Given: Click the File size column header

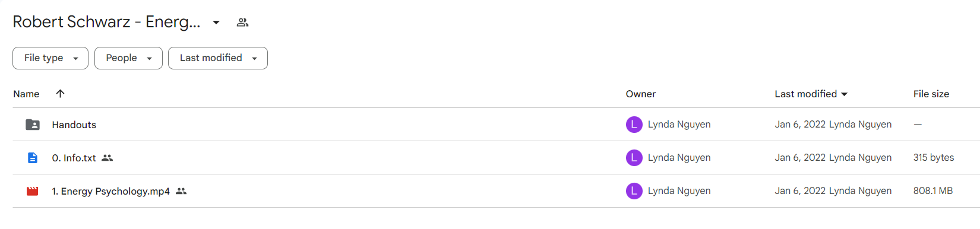Looking at the screenshot, I should pos(931,94).
